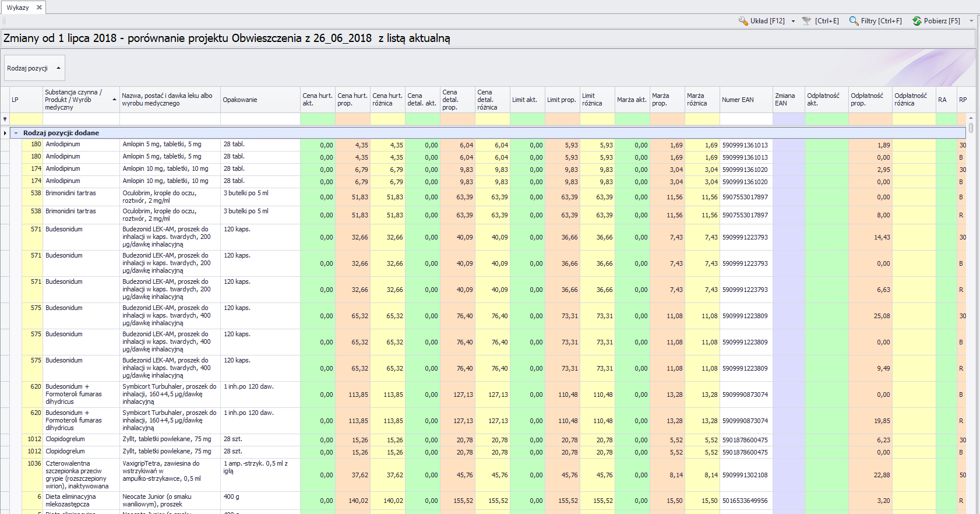Click the filter field under Opakowanie
Screen dimensions: 980x514
(260, 119)
